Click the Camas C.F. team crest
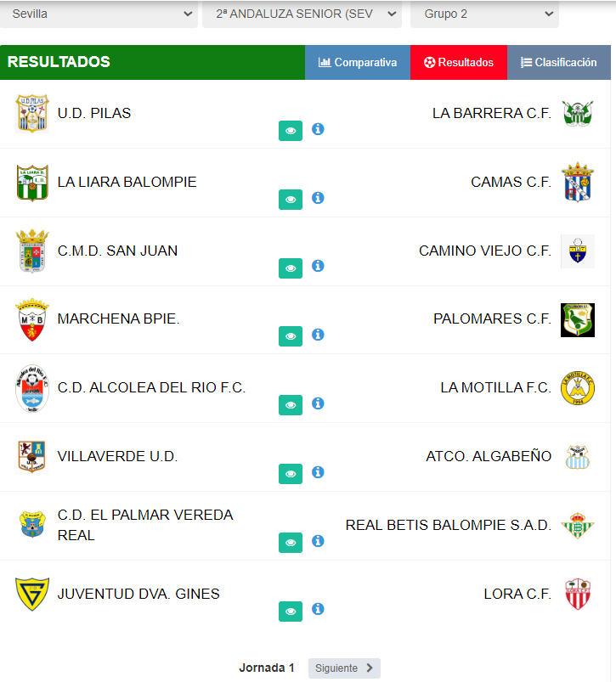Viewport: 616px width, 682px height. pyautogui.click(x=578, y=183)
